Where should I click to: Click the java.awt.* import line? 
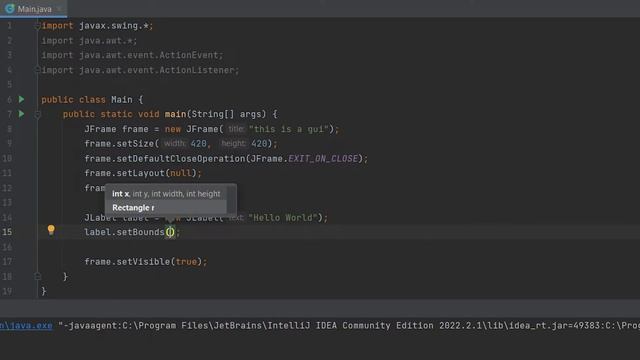point(89,40)
